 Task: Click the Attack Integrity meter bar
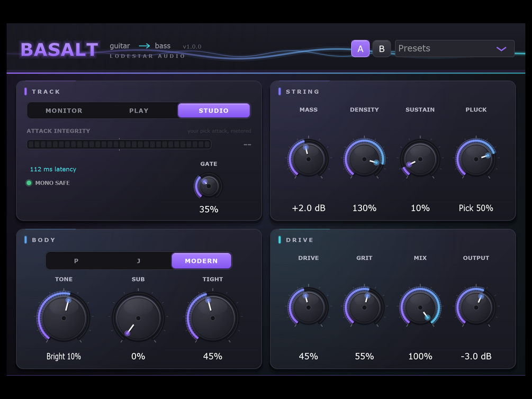tap(119, 144)
